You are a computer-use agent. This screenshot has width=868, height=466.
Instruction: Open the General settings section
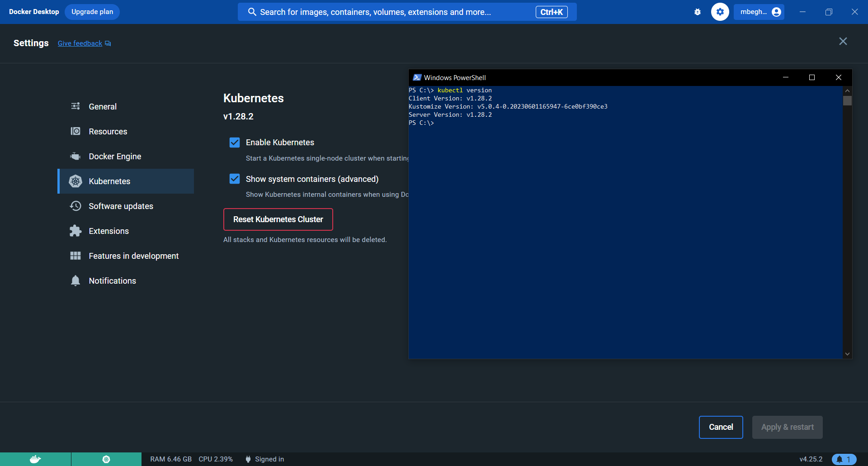(103, 107)
